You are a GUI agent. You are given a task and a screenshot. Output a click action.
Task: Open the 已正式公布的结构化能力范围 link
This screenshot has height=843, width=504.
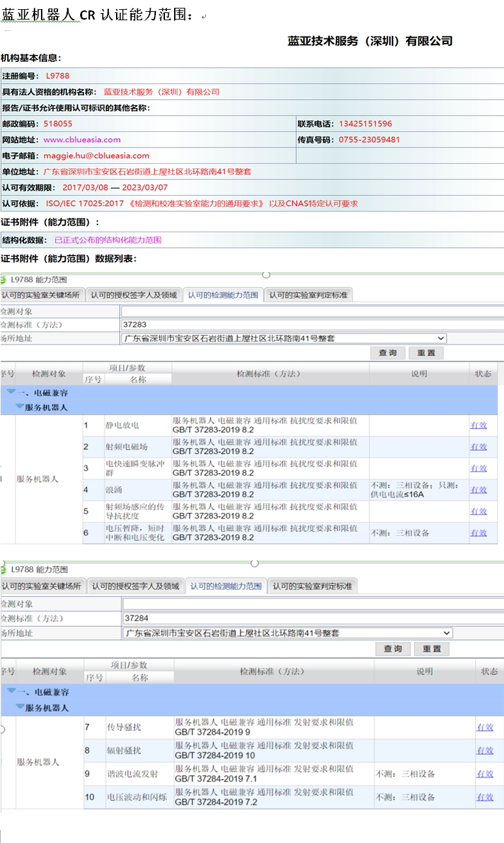tap(108, 240)
